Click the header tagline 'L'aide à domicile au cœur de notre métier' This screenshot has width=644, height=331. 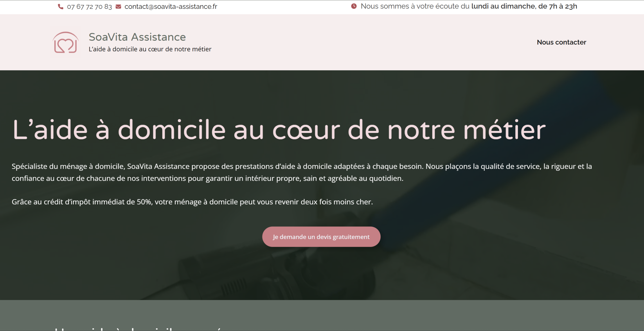(150, 49)
